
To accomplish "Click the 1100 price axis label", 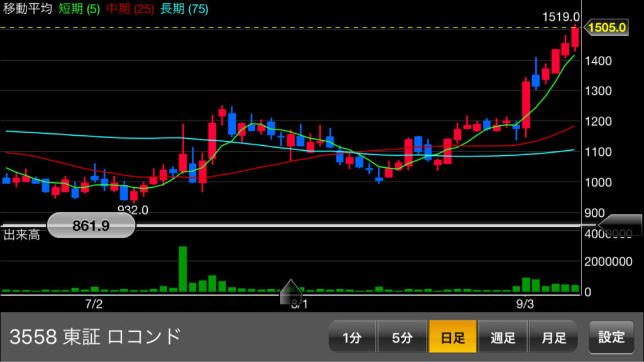I will [598, 152].
